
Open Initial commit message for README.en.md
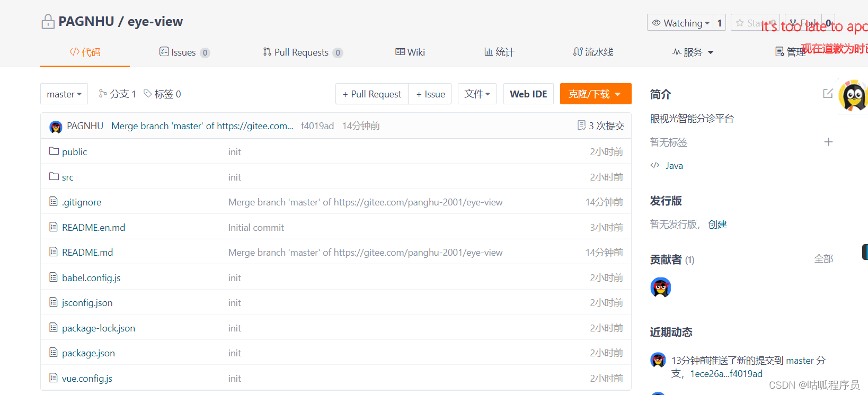coord(256,228)
